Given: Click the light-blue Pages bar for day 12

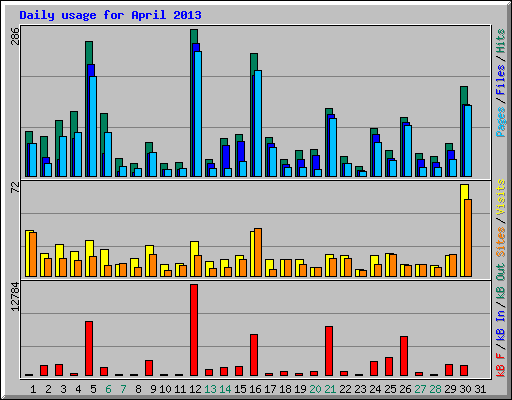Looking at the screenshot, I should coord(198,114).
